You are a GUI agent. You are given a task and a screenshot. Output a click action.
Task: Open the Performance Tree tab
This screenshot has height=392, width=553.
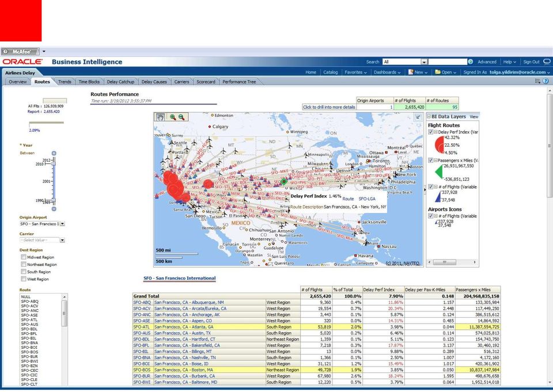click(239, 81)
